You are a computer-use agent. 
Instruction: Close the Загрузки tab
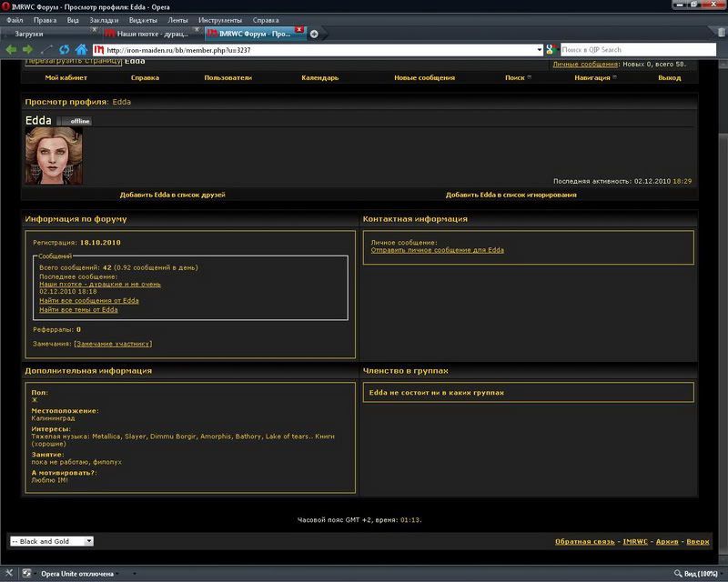95,30
